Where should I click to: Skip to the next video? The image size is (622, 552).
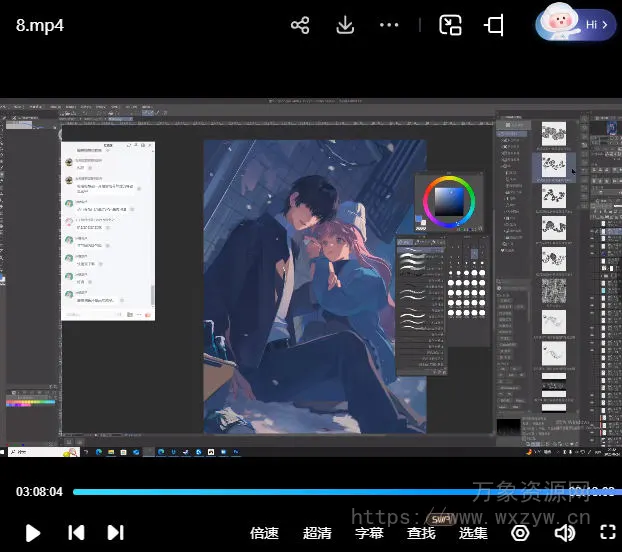[115, 532]
